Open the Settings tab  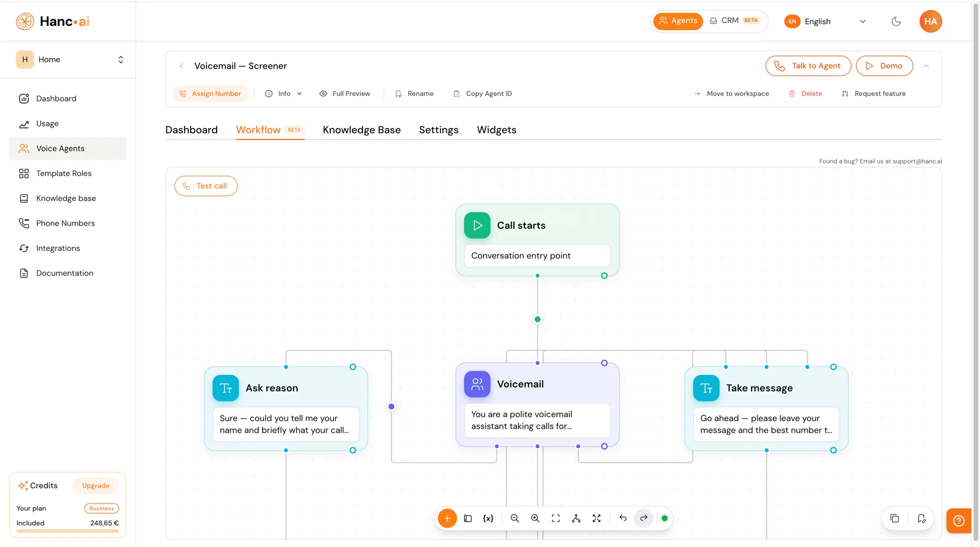[439, 130]
